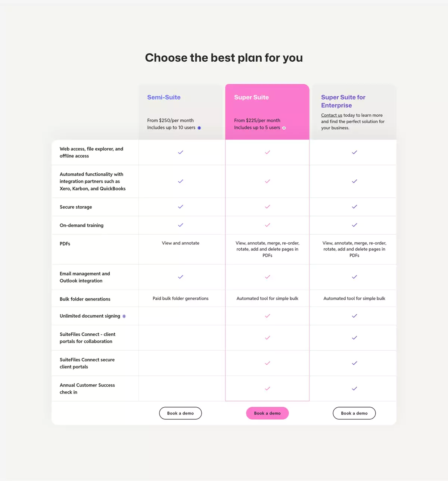
Task: Click the info icon next to Unlimited document signing
Action: coord(124,316)
